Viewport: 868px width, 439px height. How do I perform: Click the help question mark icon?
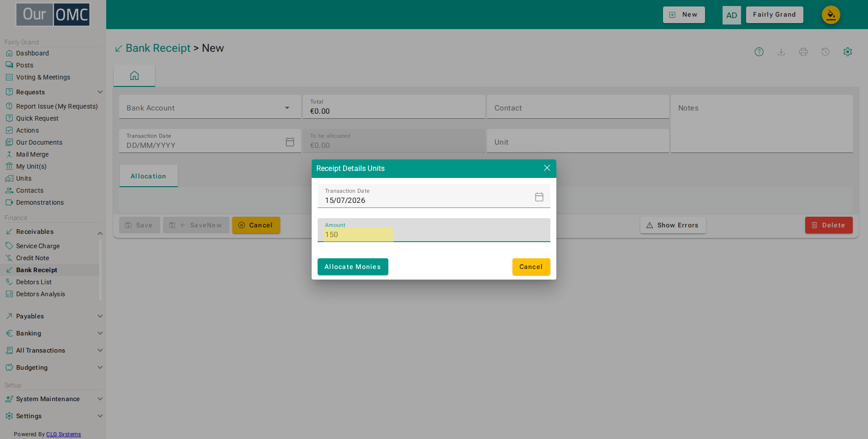[x=759, y=52]
